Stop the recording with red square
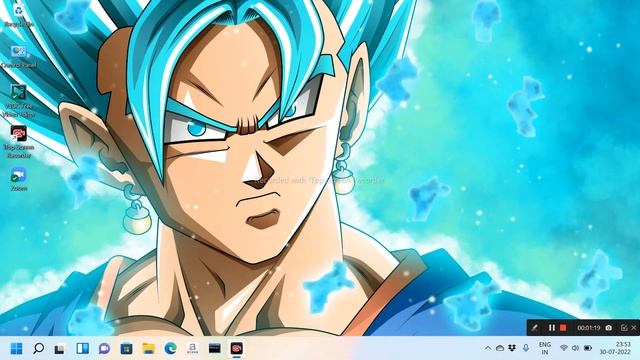 tap(563, 328)
